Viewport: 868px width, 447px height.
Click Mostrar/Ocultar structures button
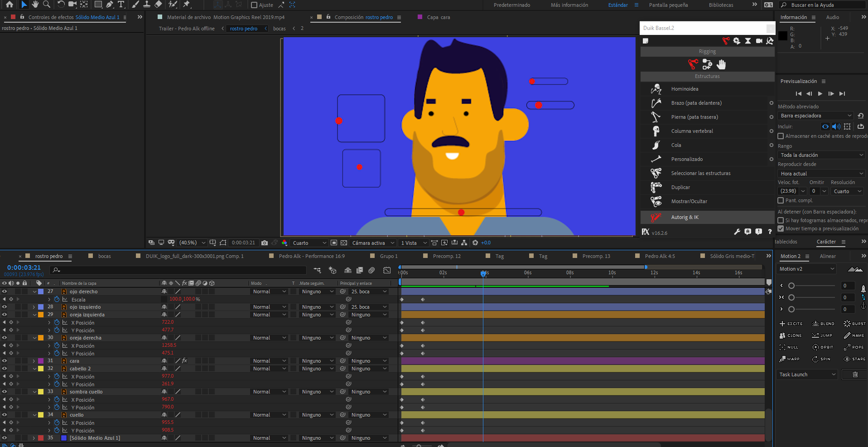(x=689, y=201)
